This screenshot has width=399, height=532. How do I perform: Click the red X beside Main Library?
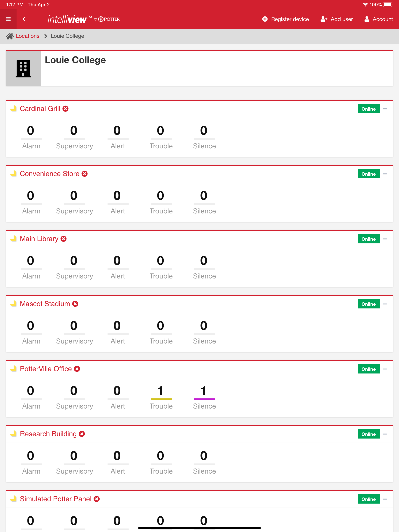64,239
